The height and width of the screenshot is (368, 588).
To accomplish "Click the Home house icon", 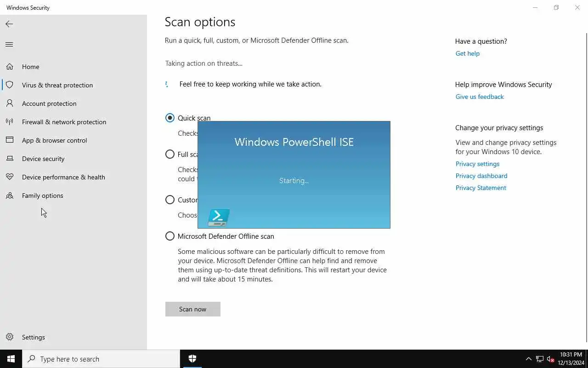I will click(x=10, y=67).
